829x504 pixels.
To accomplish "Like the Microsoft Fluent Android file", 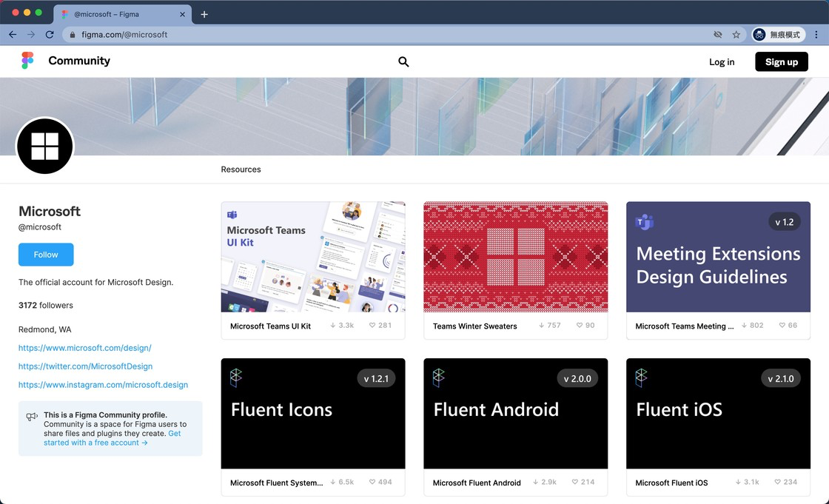I will [x=574, y=482].
